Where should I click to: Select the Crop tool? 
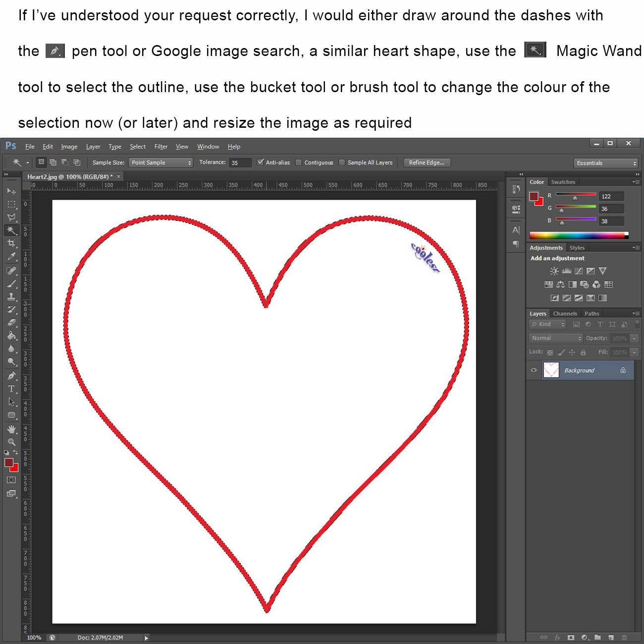click(x=11, y=243)
